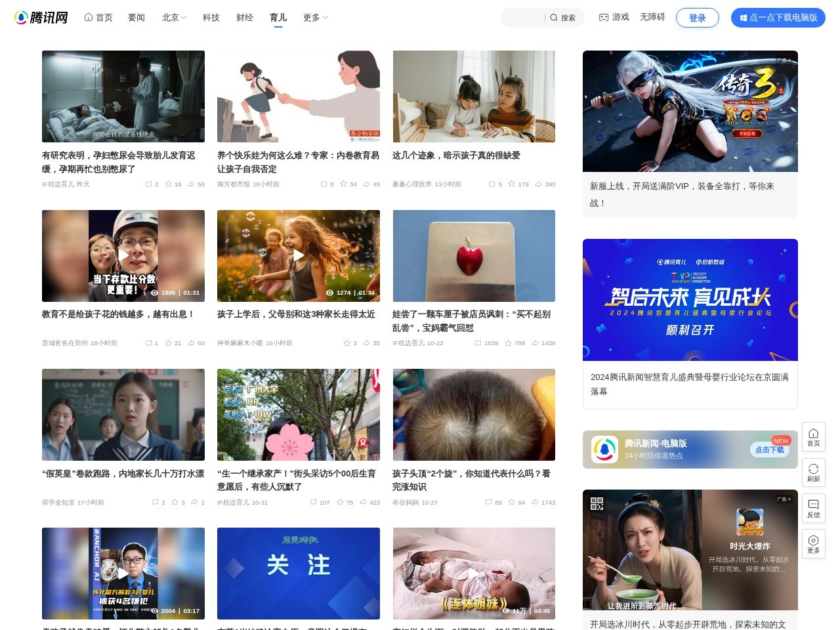
Task: Share the 车厘子 article
Action: tap(543, 343)
